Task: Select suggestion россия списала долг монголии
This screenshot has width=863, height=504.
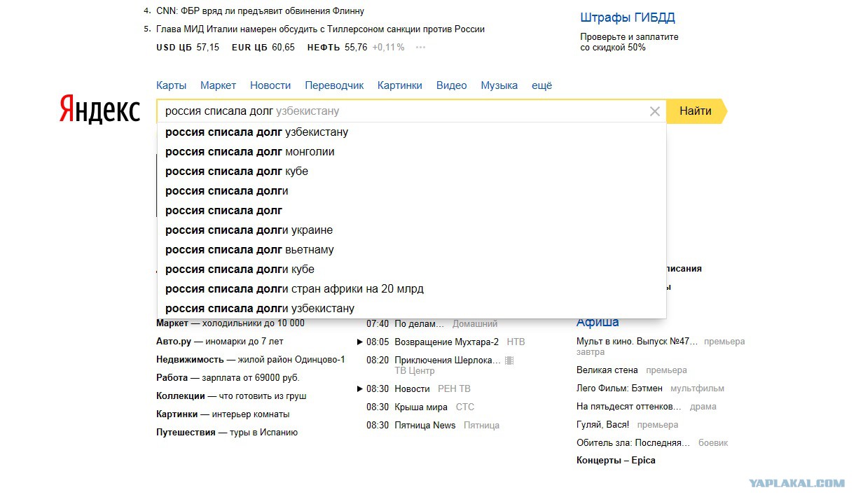Action: click(412, 152)
